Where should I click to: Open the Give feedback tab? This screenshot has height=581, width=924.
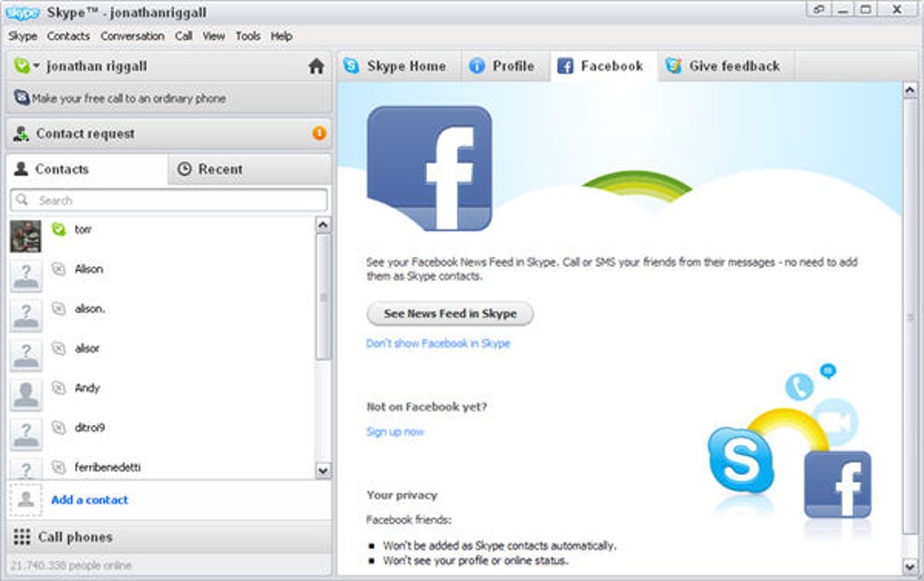pyautogui.click(x=726, y=66)
